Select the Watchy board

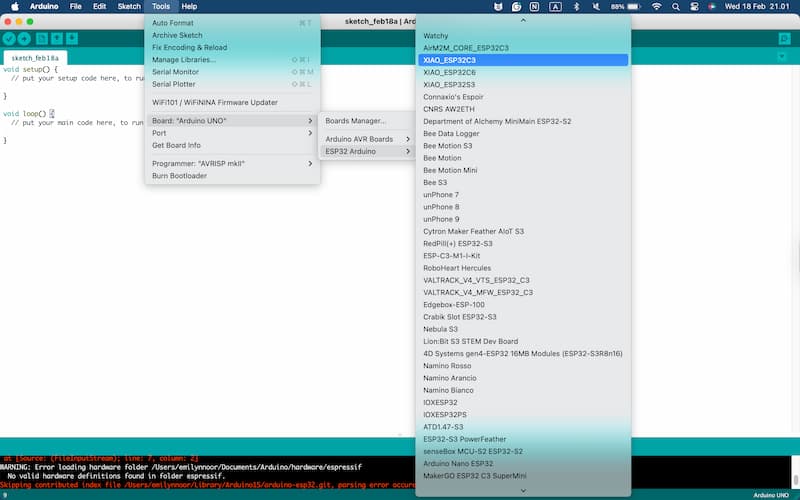(523, 36)
